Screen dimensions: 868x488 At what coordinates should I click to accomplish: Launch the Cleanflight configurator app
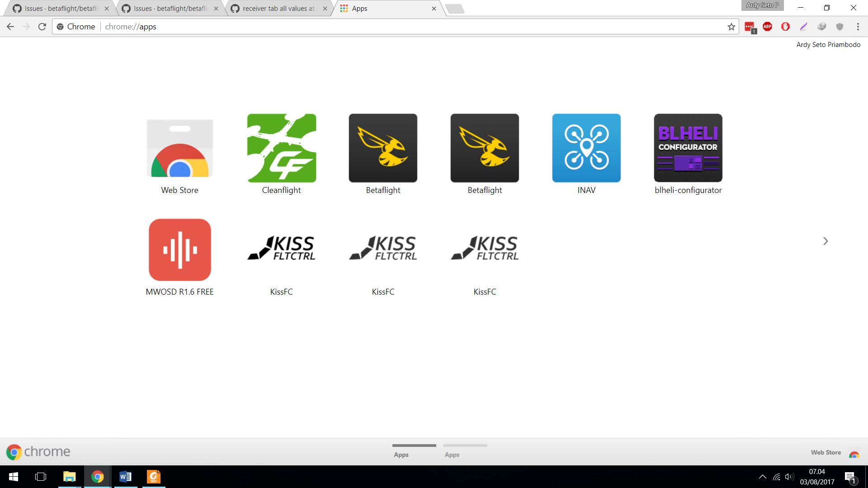[x=281, y=154]
